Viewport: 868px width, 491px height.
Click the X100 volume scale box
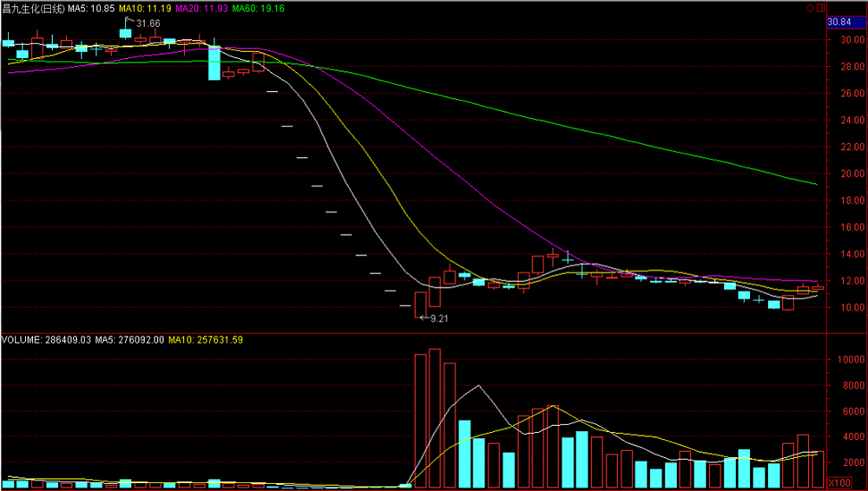point(839,482)
